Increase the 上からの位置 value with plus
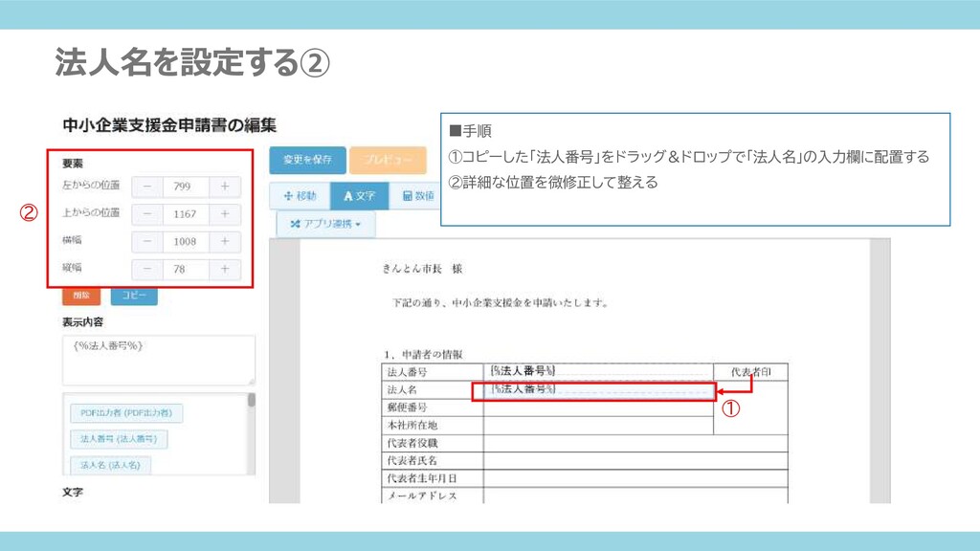 pos(225,213)
